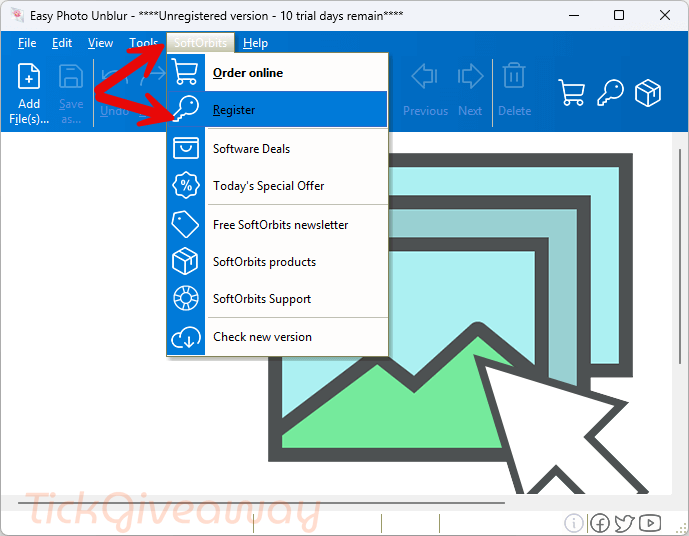The width and height of the screenshot is (689, 536).
Task: Open the YouTube icon in status bar
Action: (x=649, y=523)
